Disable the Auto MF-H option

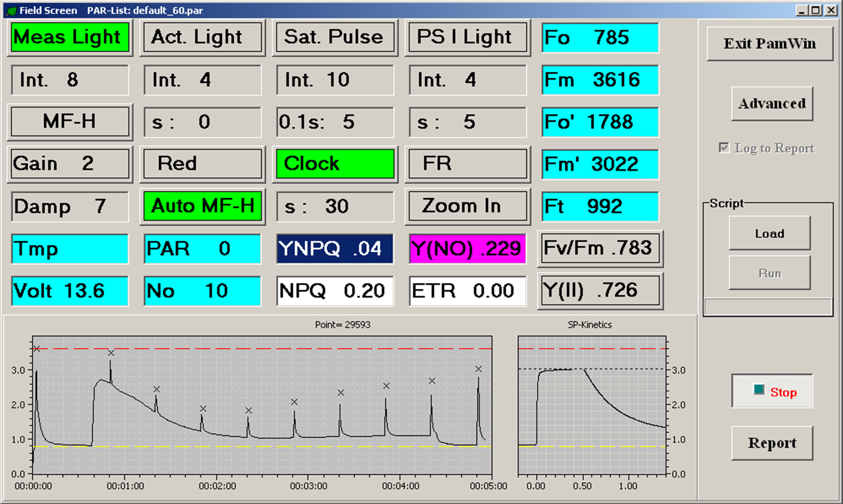(x=203, y=206)
